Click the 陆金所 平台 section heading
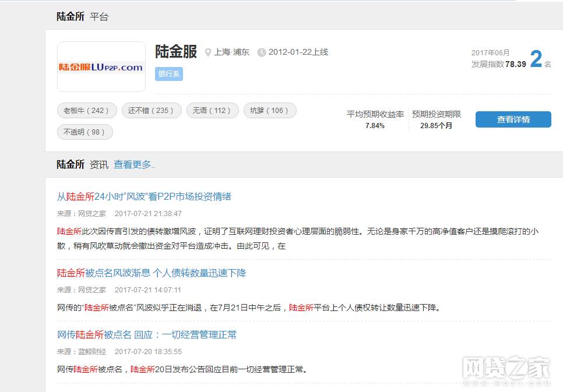 (x=83, y=16)
